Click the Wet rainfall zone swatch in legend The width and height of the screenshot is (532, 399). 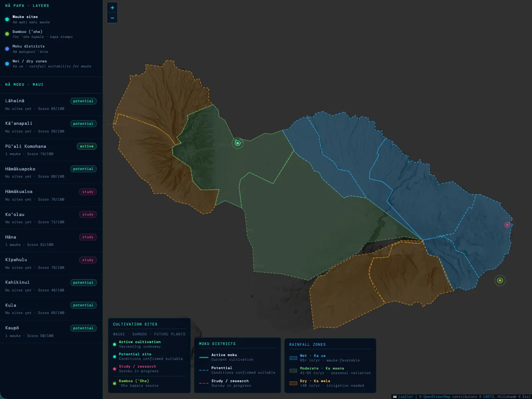tap(293, 358)
